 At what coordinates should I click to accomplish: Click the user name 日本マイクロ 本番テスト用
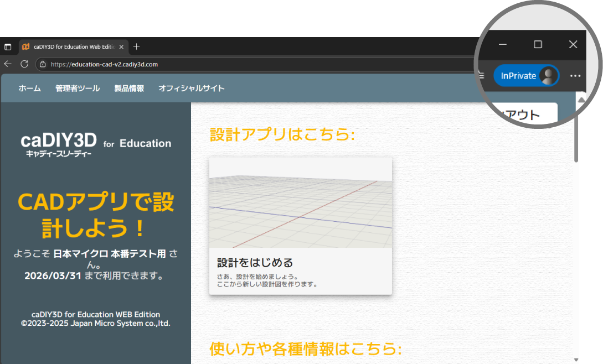(x=110, y=254)
